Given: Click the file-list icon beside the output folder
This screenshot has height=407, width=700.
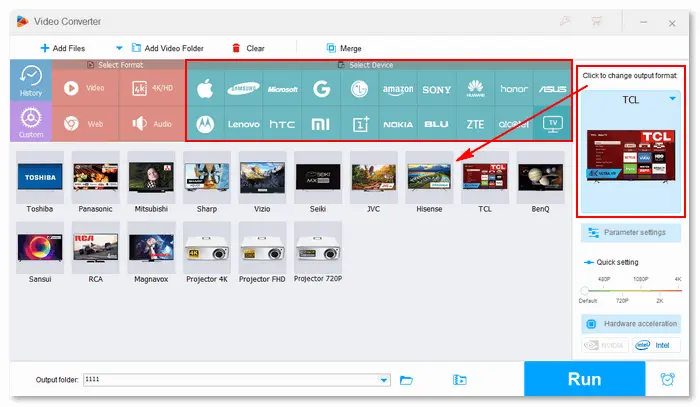Looking at the screenshot, I should (x=459, y=380).
